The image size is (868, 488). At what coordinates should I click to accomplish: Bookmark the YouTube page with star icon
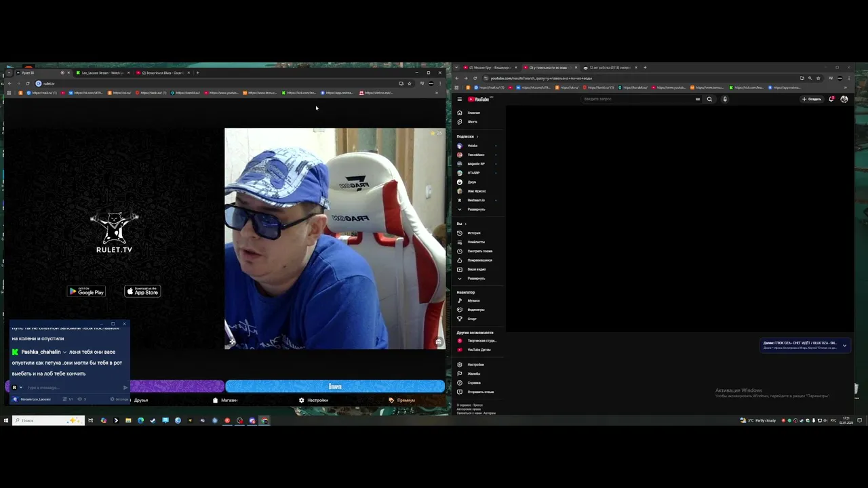[818, 78]
